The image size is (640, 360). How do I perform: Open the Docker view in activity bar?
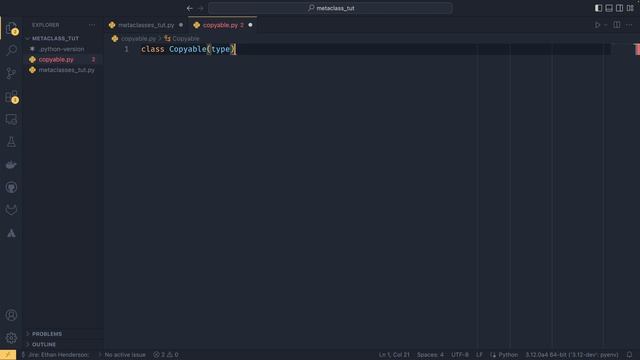click(11, 164)
